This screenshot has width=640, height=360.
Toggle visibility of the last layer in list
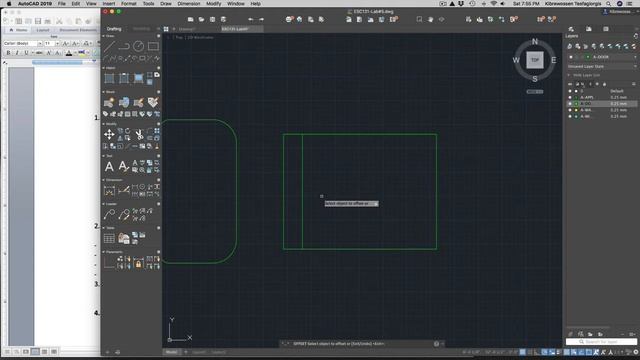pos(570,116)
